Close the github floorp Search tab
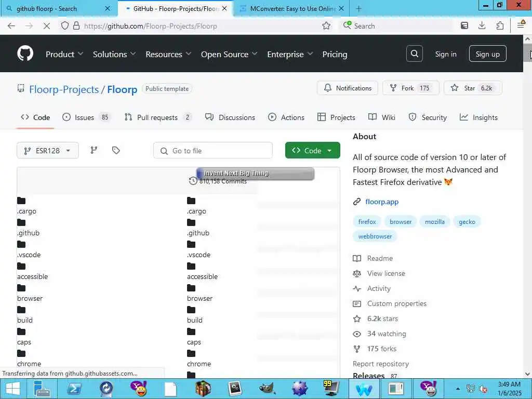Image resolution: width=532 pixels, height=399 pixels. pos(108,8)
